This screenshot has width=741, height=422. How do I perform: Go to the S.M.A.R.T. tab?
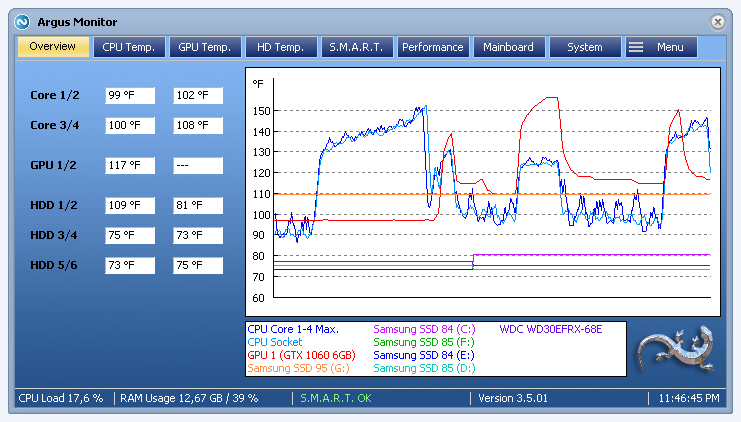point(357,47)
